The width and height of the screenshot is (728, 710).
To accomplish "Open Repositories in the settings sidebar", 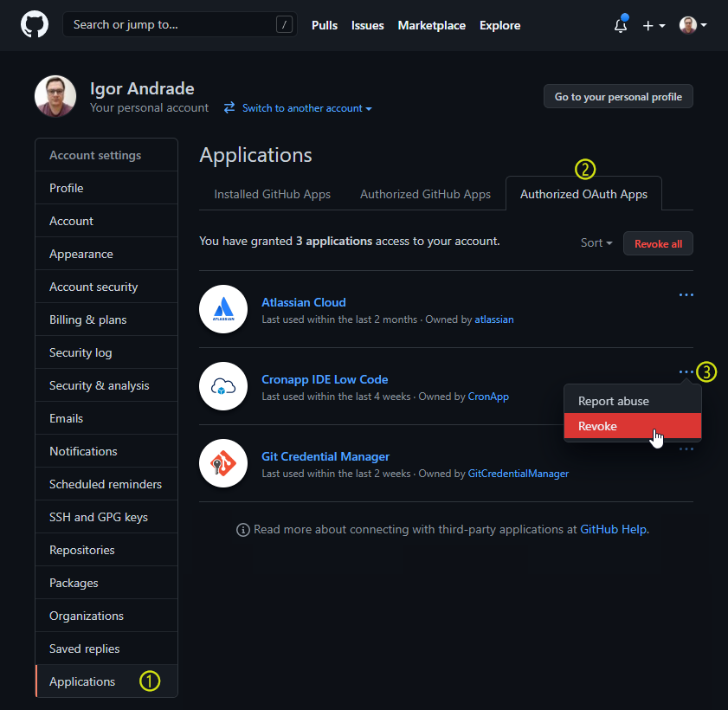I will 106,551.
